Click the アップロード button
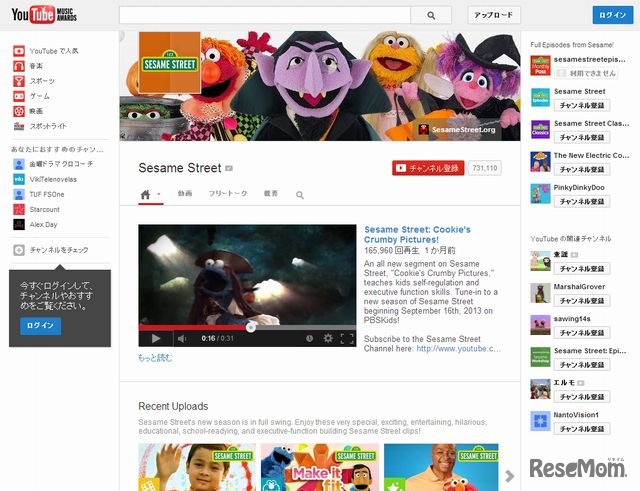The width and height of the screenshot is (640, 491). click(x=493, y=15)
